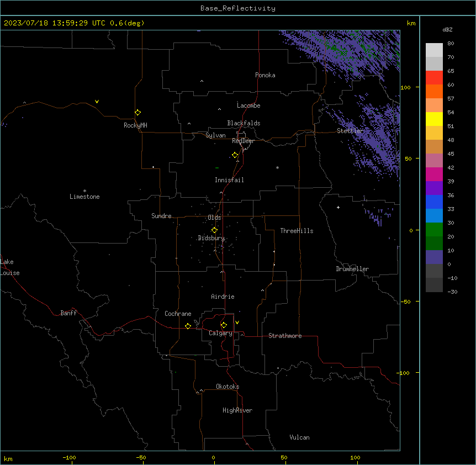Viewport: 476px width, 465px height.
Task: Pick the purple swatch between 39 and 36 dBZ
Action: (434, 188)
